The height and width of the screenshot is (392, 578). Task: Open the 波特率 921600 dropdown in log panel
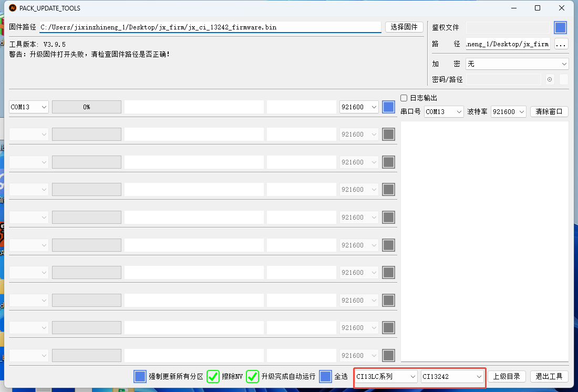(508, 112)
